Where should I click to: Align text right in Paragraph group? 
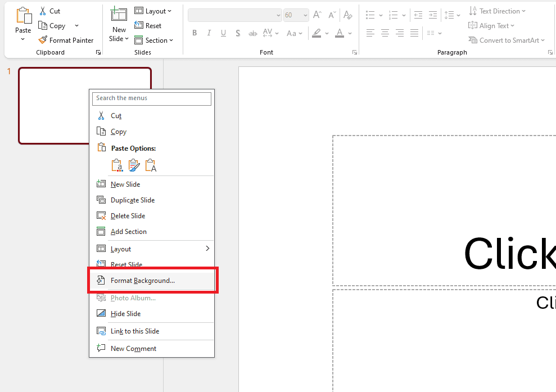click(x=400, y=33)
